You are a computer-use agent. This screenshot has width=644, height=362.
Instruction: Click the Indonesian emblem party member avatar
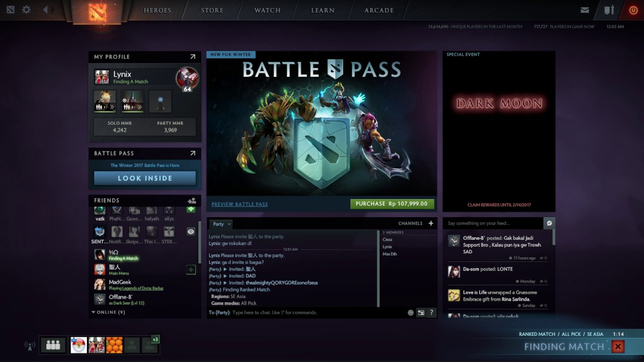tap(78, 345)
